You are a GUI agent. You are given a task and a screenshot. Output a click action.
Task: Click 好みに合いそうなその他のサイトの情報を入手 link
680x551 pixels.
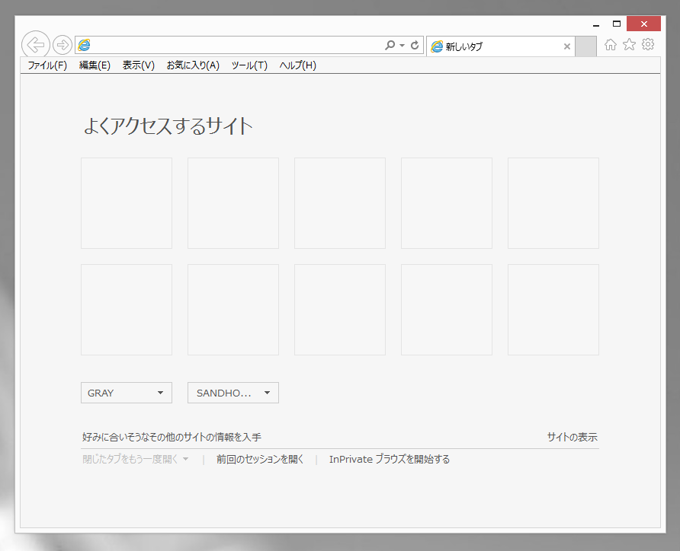click(172, 437)
